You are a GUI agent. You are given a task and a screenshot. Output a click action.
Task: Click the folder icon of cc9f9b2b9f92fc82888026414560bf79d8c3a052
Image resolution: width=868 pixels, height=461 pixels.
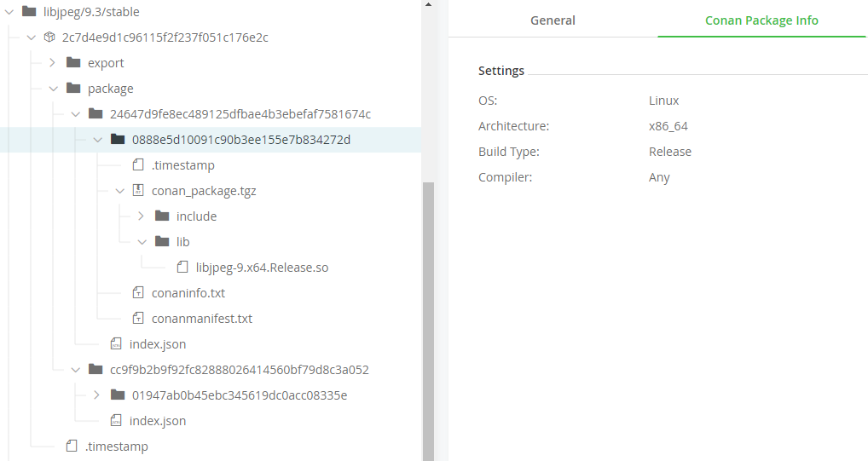[x=95, y=369]
